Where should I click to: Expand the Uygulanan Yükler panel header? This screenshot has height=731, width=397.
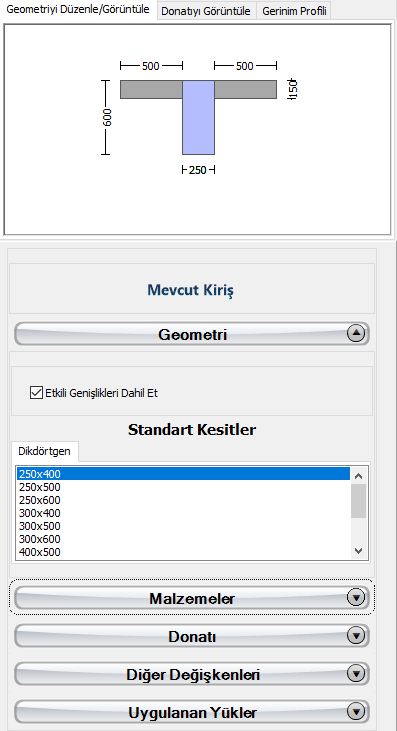pos(192,711)
